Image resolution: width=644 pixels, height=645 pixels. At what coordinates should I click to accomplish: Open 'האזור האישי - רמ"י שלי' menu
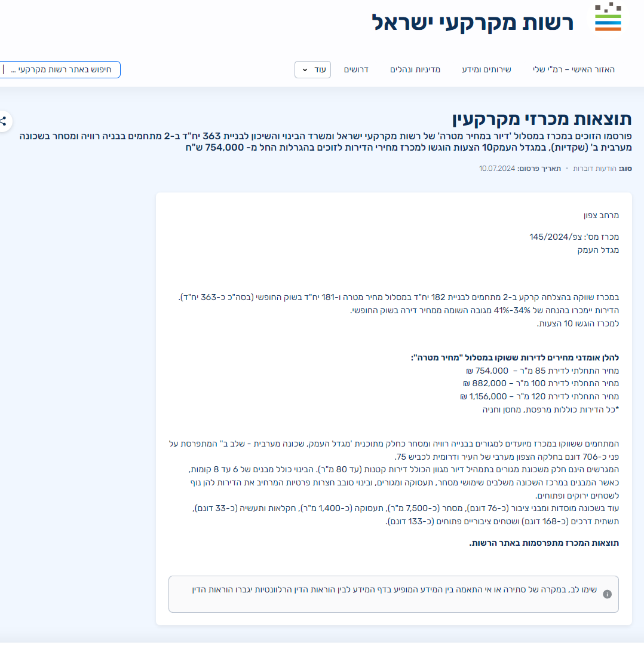tap(574, 69)
